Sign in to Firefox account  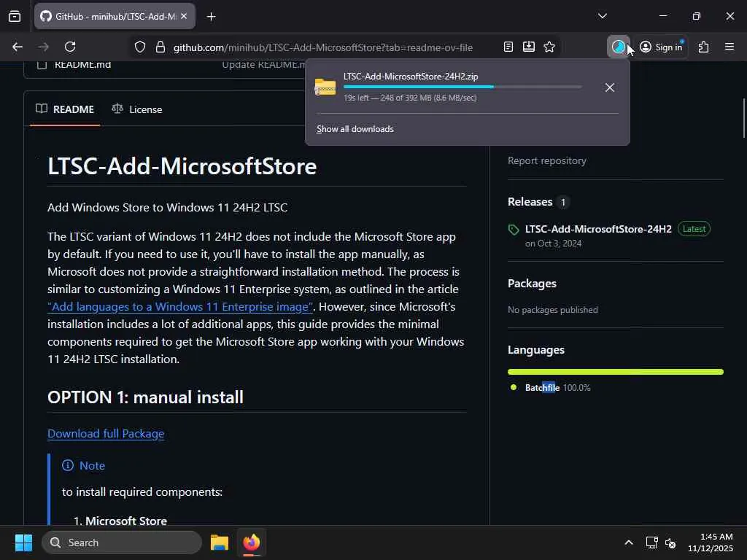(x=661, y=47)
